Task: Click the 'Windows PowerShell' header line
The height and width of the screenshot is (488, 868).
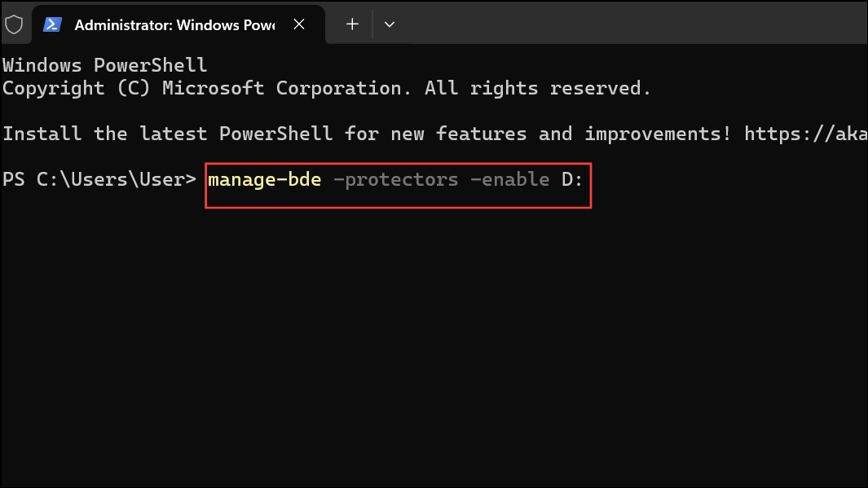Action: point(104,64)
